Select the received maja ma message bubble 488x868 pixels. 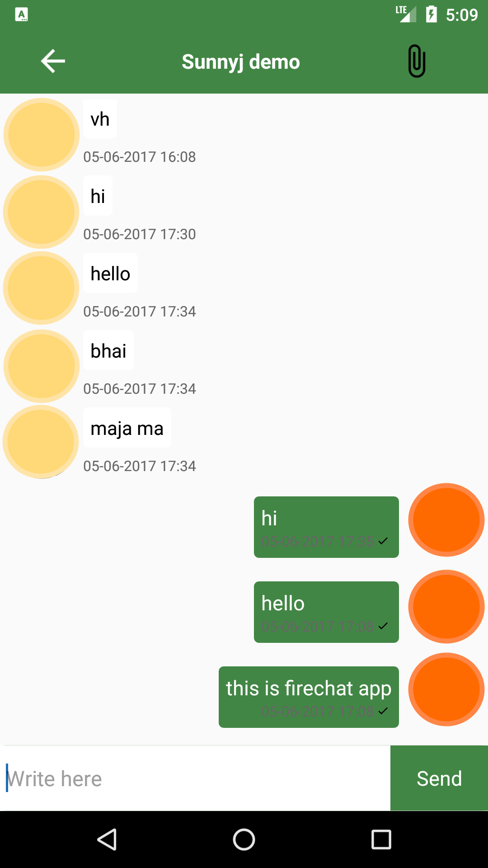pos(127,428)
